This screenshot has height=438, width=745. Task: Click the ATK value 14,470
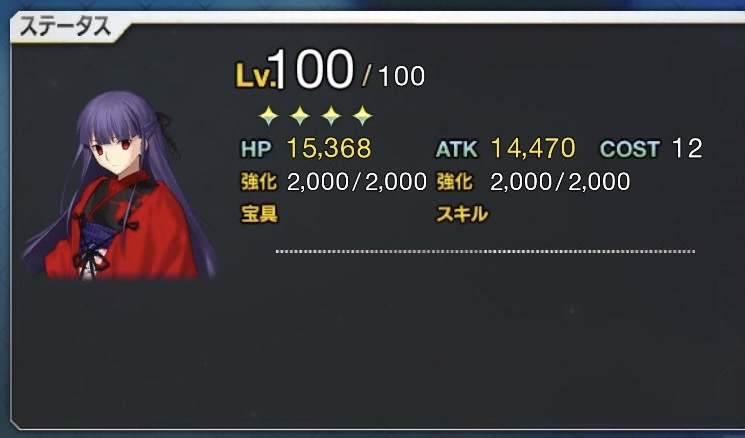[533, 148]
